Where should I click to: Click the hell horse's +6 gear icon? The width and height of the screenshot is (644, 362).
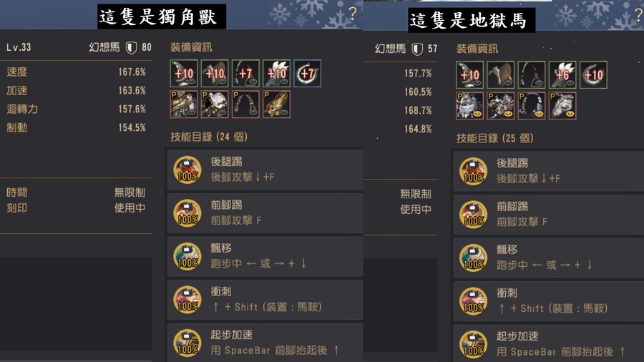562,74
